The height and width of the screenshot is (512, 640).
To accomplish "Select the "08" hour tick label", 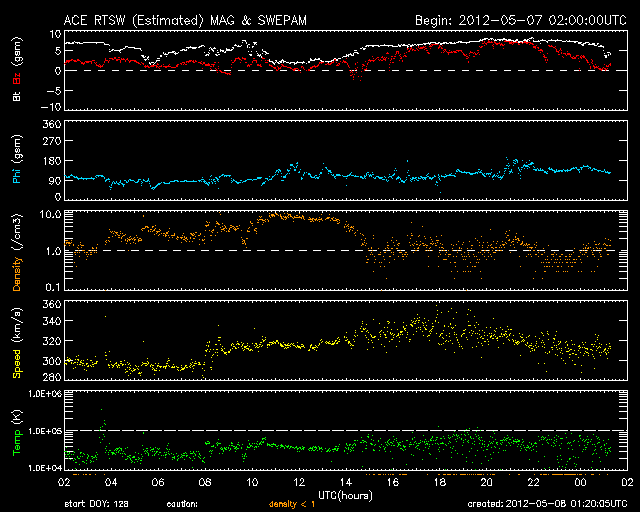I will (x=205, y=483).
